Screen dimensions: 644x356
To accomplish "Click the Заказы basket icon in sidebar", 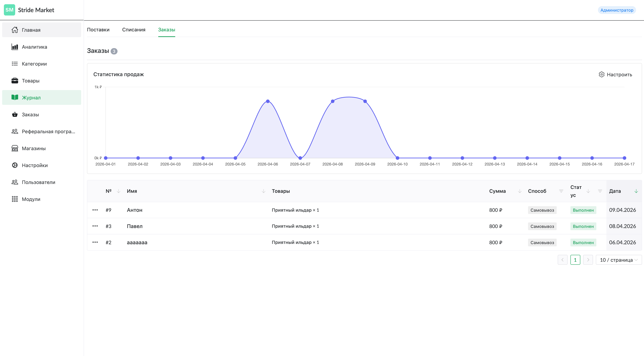I will [15, 115].
